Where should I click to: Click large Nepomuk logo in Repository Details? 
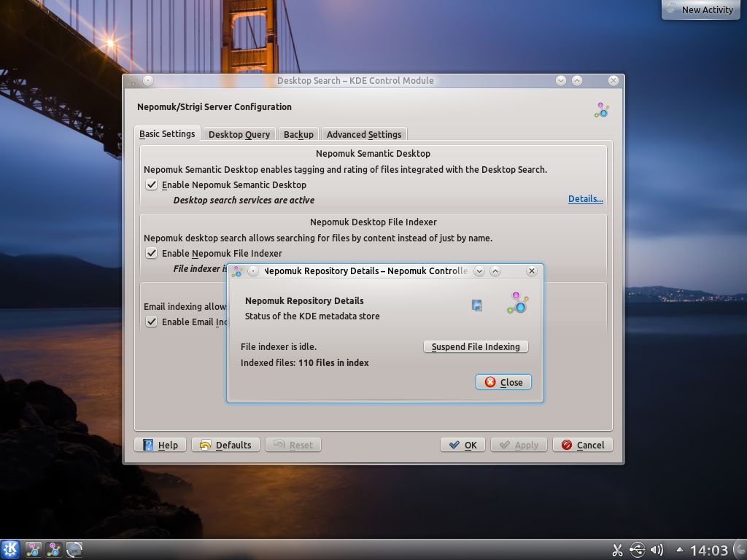517,303
